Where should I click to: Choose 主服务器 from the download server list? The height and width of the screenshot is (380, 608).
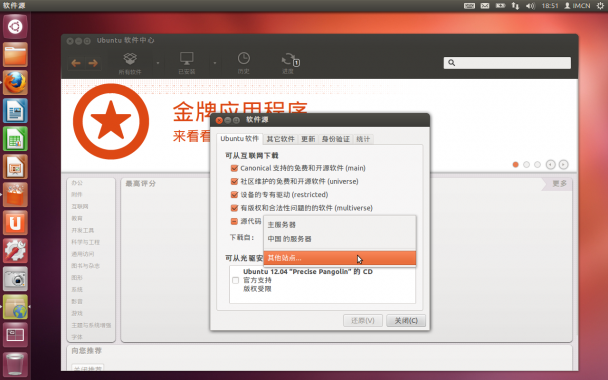pos(340,225)
